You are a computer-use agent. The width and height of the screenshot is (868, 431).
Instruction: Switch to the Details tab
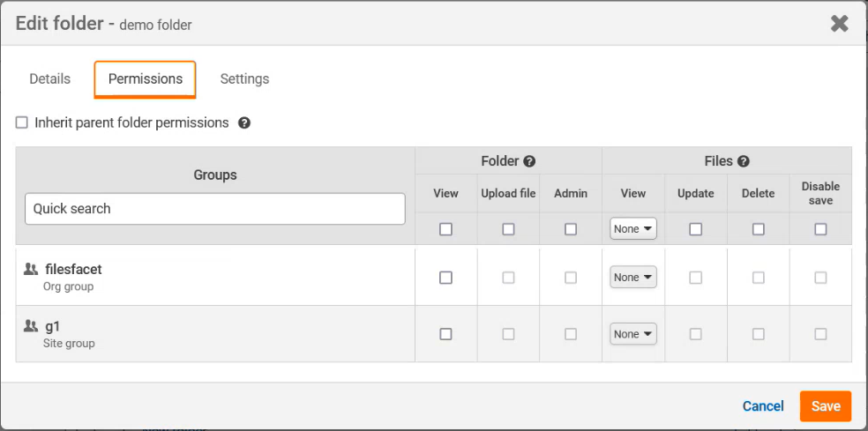(49, 78)
